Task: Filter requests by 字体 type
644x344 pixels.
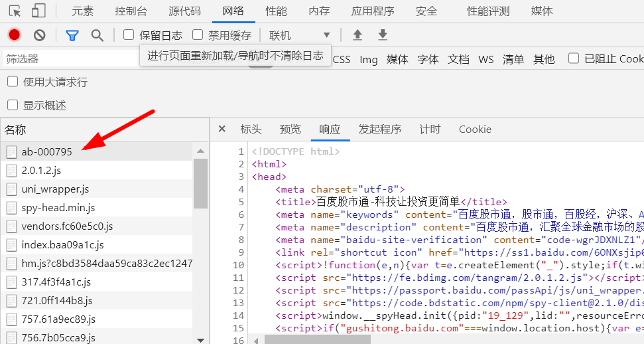Action: click(x=428, y=59)
